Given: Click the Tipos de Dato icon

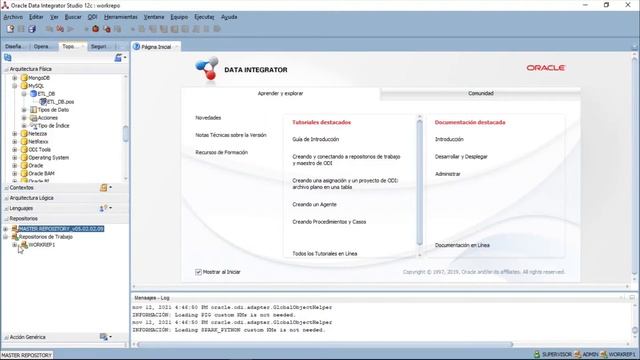Looking at the screenshot, I should pyautogui.click(x=33, y=110).
